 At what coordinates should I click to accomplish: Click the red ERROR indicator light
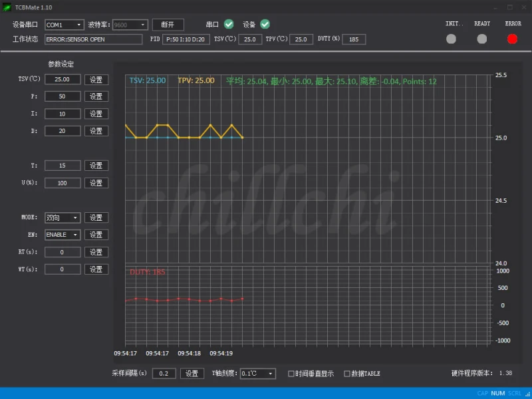[x=512, y=39]
